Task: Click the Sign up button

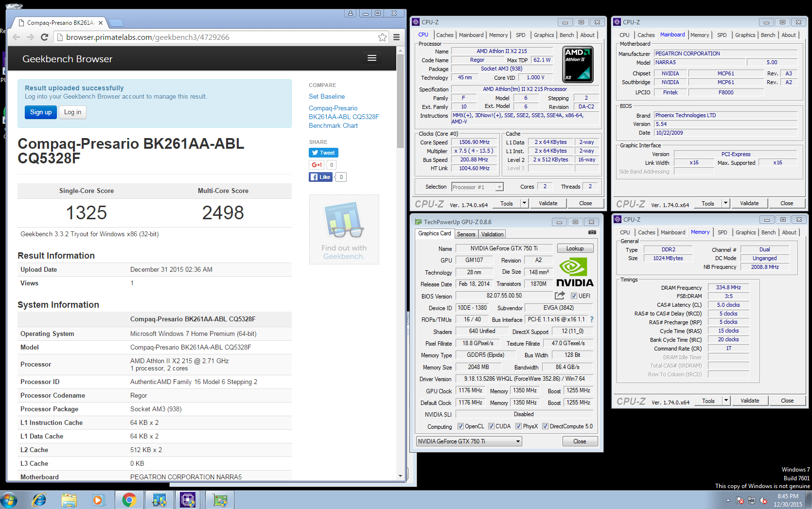Action: [41, 112]
